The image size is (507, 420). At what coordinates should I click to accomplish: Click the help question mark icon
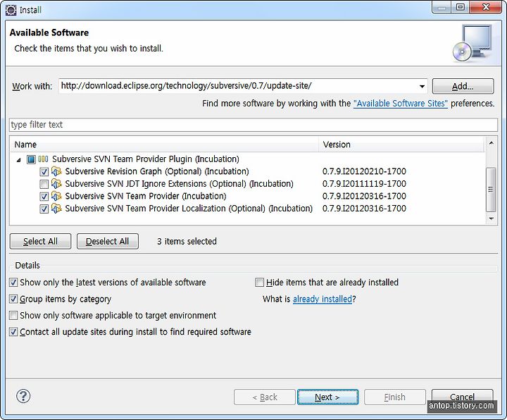coord(23,396)
